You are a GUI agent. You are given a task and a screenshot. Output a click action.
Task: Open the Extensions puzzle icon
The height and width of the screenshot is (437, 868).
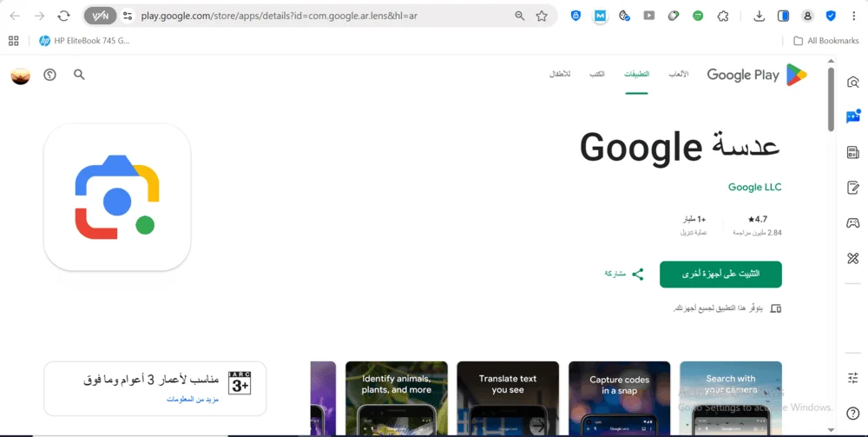coord(723,16)
